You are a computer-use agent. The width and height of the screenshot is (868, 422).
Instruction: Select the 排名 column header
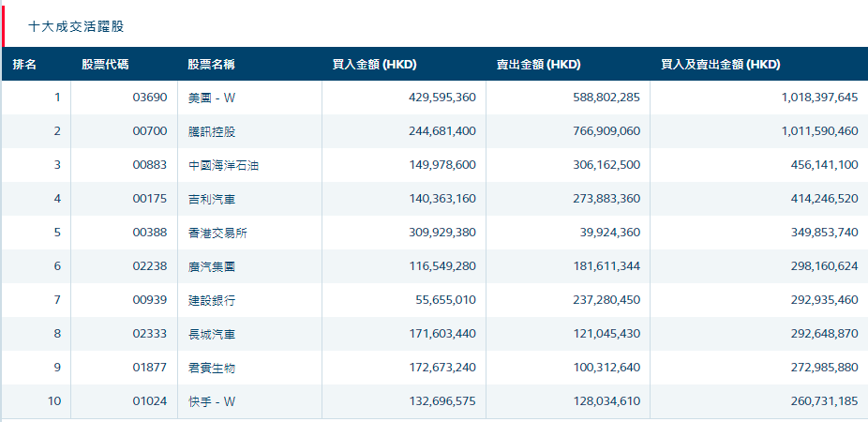[x=24, y=65]
